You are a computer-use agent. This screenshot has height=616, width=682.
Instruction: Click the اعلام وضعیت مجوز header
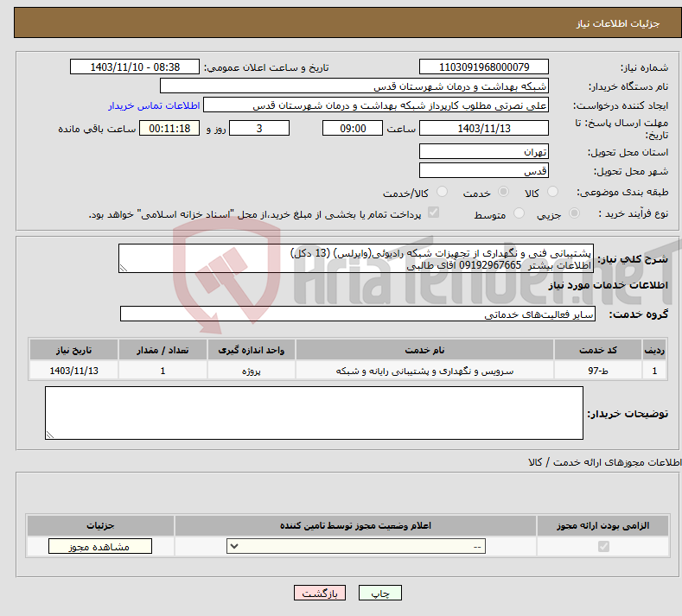355,525
